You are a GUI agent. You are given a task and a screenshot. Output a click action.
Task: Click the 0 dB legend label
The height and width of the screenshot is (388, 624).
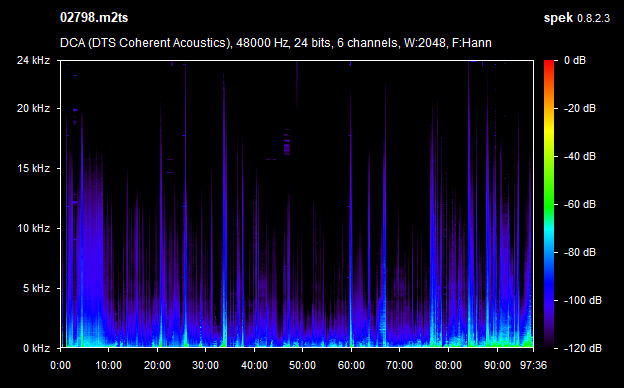(x=575, y=60)
